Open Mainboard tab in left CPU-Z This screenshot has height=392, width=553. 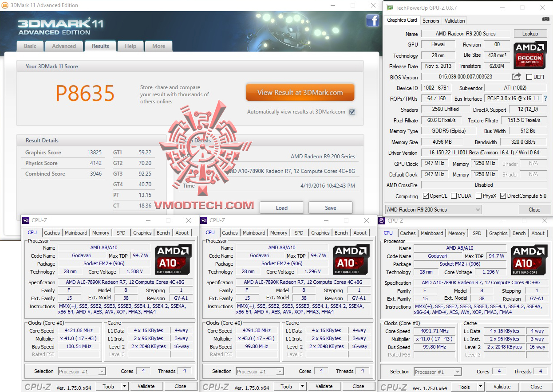point(76,233)
